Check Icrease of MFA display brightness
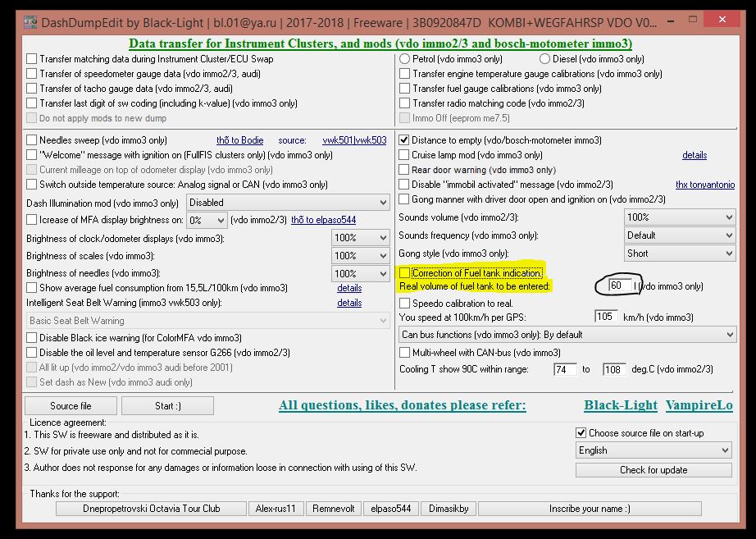 32,220
